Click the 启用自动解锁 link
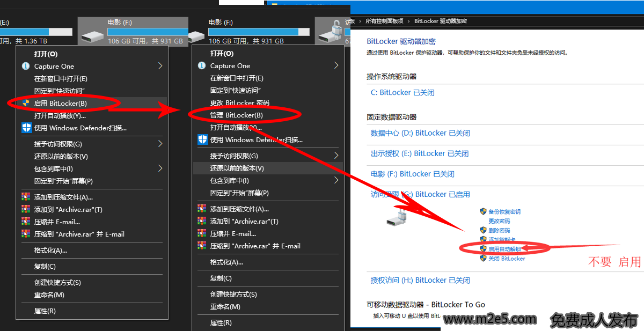Screen dimensions: 644x331 click(504, 249)
